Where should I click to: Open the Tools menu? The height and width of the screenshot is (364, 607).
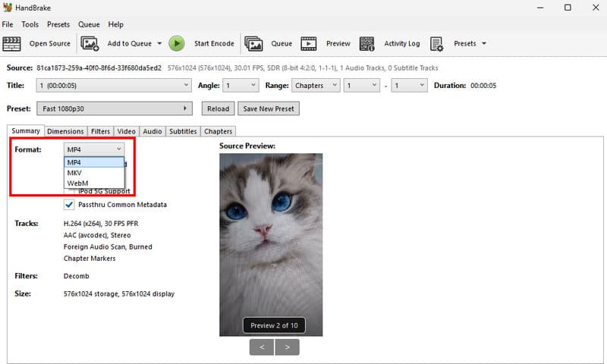pos(30,24)
